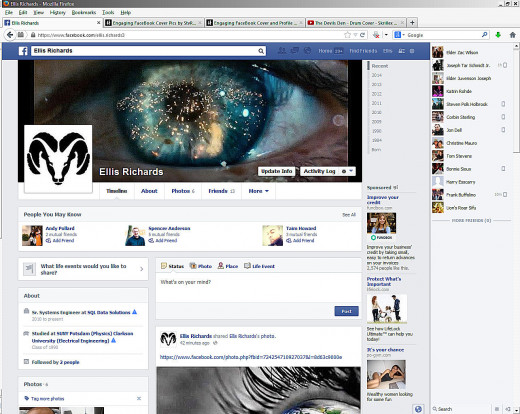Image resolution: width=520 pixels, height=414 pixels.
Task: Click the Improve your credit ad link
Action: coord(383,200)
